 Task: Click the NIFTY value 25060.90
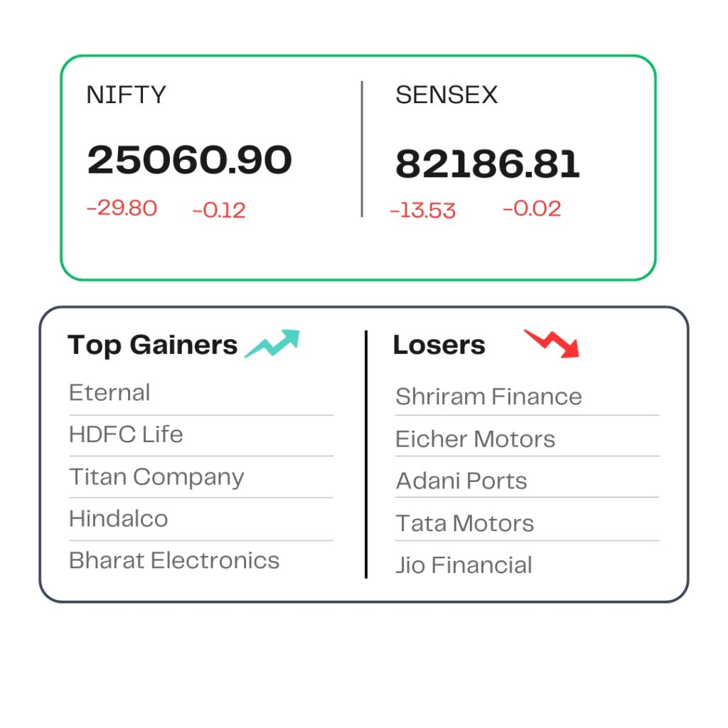point(189,160)
